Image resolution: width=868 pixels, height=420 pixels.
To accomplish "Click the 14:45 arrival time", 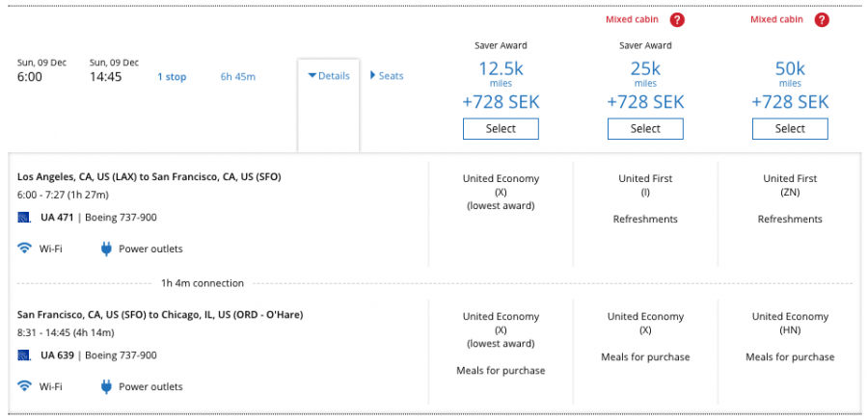I will click(106, 77).
